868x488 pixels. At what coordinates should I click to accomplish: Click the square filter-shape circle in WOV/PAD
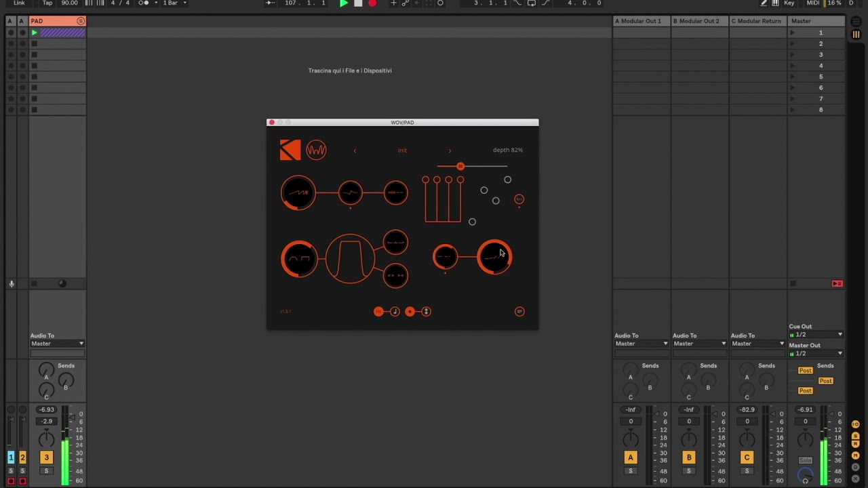[350, 258]
